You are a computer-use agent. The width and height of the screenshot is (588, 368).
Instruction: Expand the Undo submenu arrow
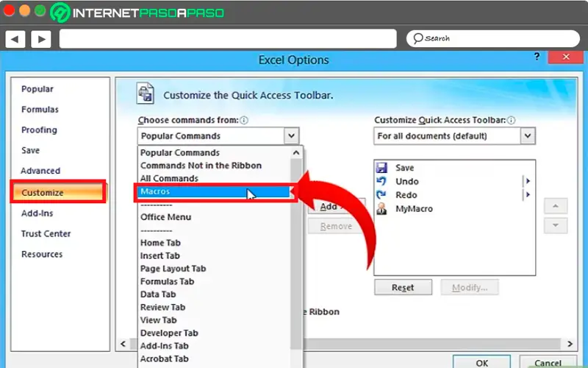point(528,181)
